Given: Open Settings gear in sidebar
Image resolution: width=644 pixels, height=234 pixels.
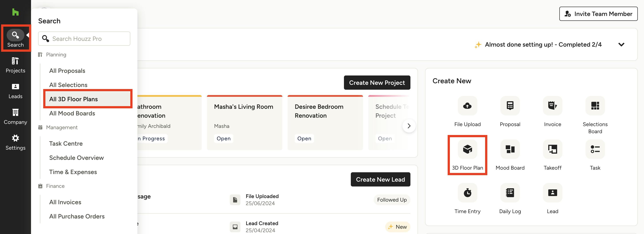Looking at the screenshot, I should (16, 142).
